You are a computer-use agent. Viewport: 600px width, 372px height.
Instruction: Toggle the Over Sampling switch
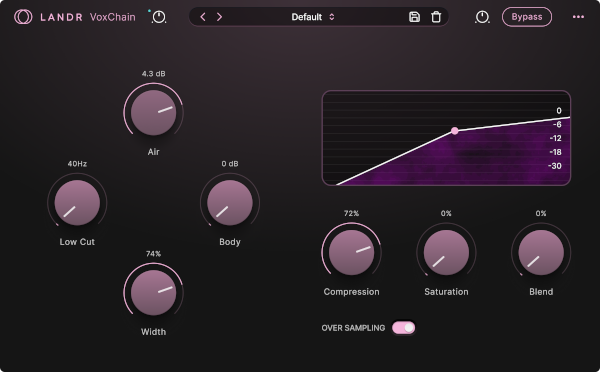404,328
